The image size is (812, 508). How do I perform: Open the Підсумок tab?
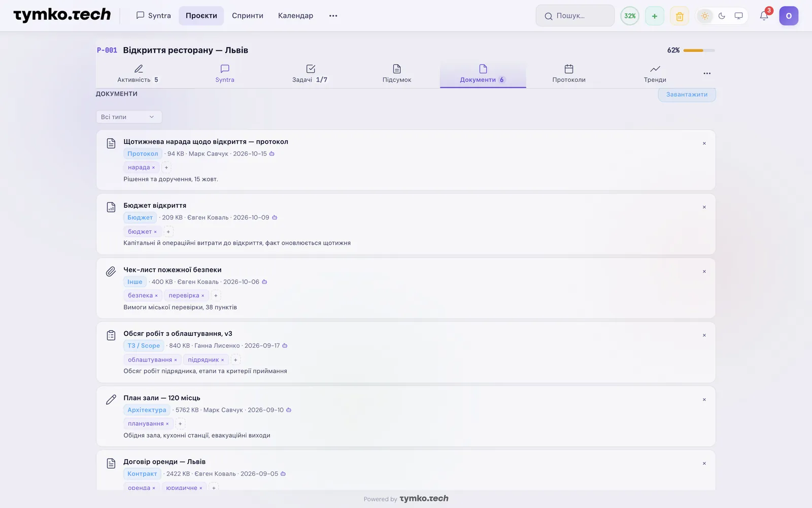click(x=397, y=74)
